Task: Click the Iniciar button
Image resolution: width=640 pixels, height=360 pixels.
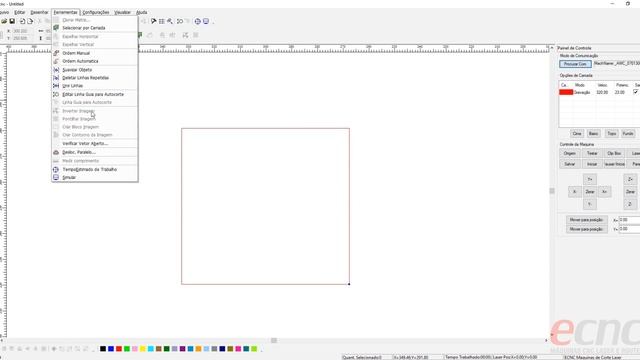Action: [592, 164]
